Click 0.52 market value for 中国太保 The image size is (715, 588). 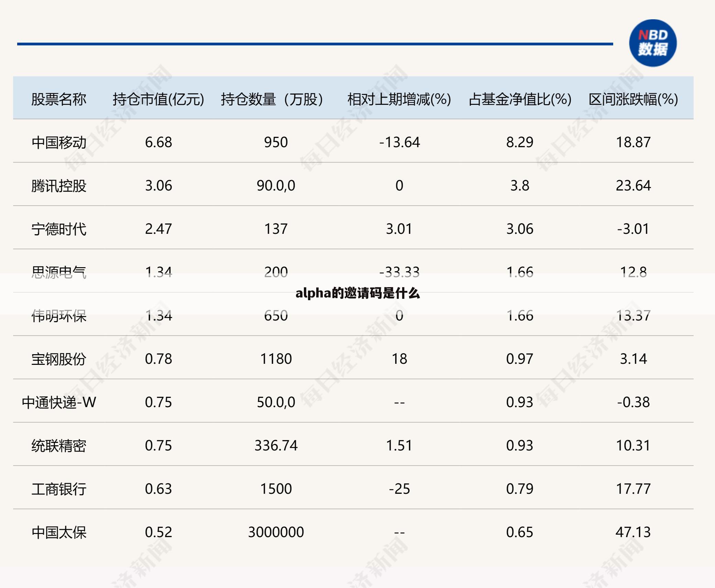[158, 532]
